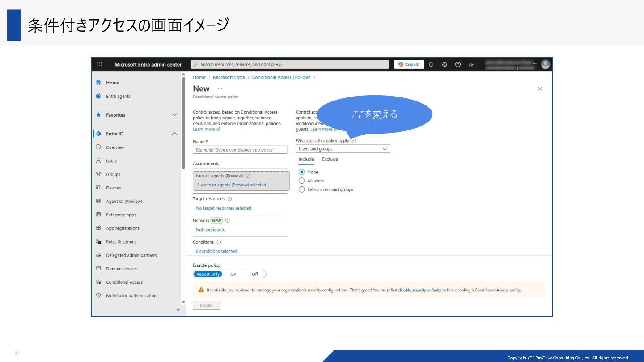Click Home breadcrumb link
The width and height of the screenshot is (644, 362).
click(199, 77)
